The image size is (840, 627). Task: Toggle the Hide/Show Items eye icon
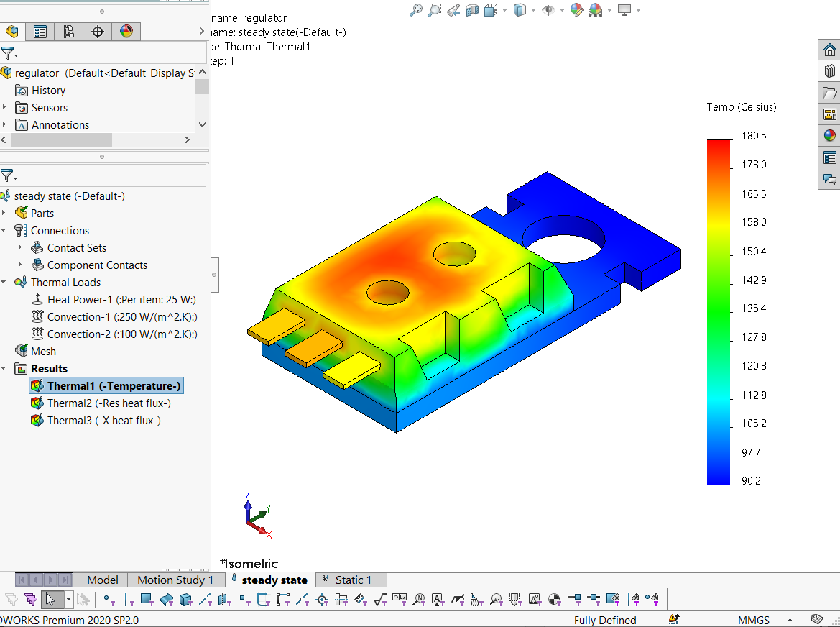[x=548, y=10]
